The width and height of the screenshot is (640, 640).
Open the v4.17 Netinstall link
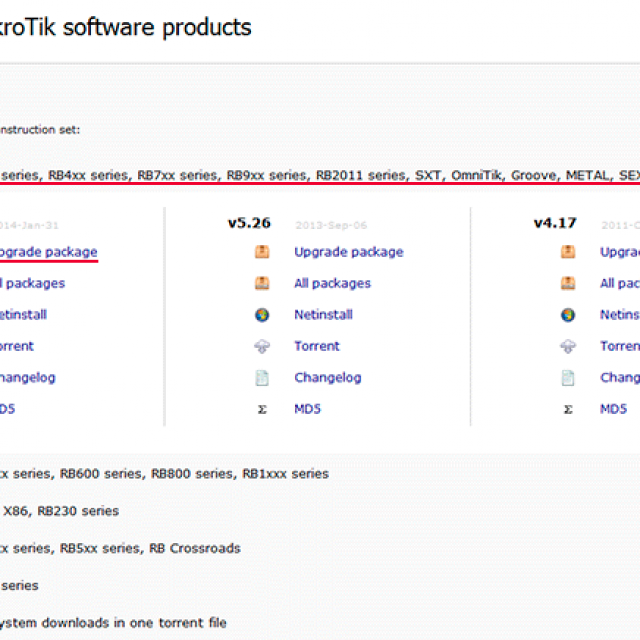(x=620, y=315)
